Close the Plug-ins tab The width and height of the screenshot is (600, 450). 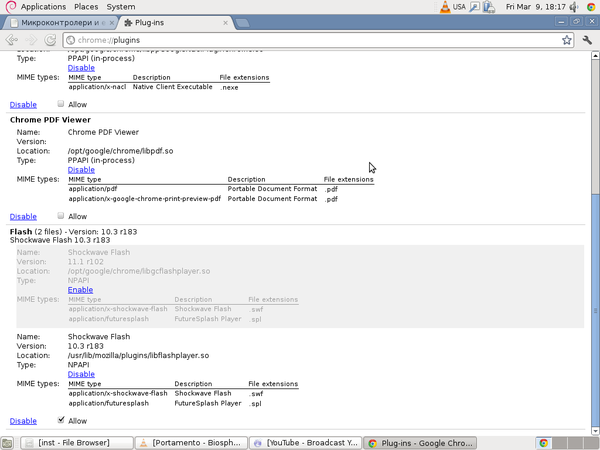tap(225, 23)
